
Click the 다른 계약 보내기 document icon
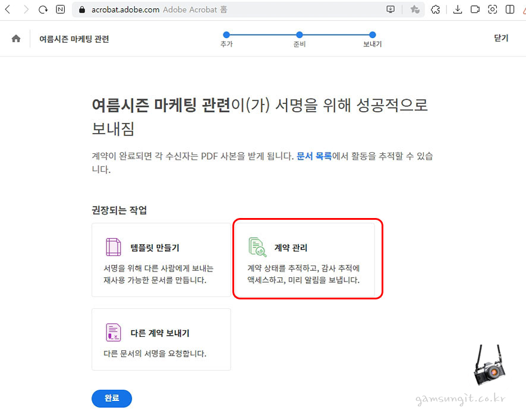pos(114,332)
